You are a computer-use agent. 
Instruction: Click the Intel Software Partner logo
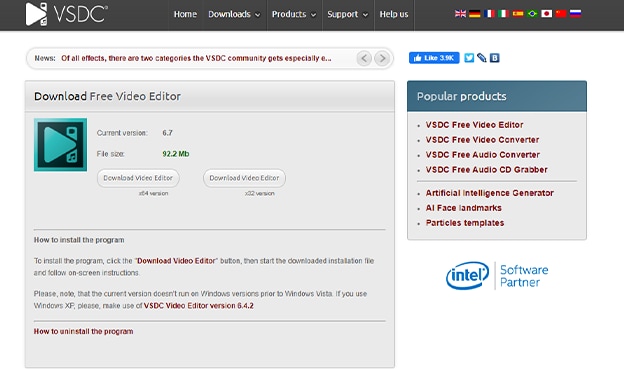coord(497,275)
